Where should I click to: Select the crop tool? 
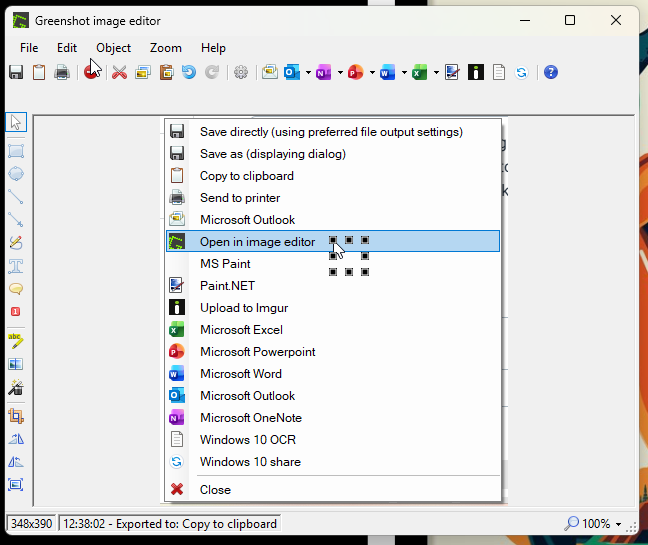pyautogui.click(x=16, y=416)
